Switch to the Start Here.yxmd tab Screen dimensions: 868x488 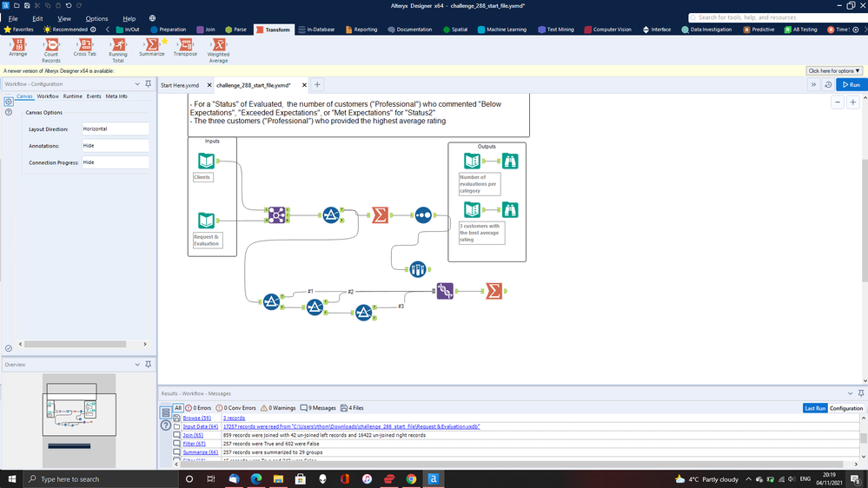pos(180,85)
